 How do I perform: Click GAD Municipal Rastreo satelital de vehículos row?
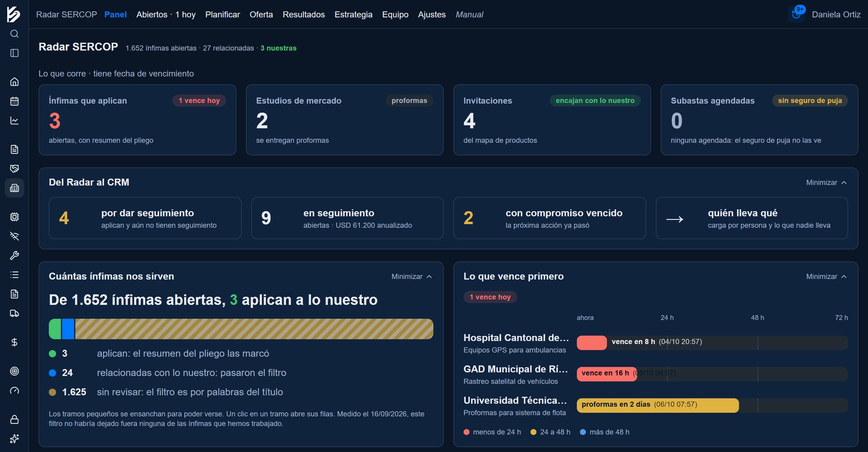tap(656, 375)
